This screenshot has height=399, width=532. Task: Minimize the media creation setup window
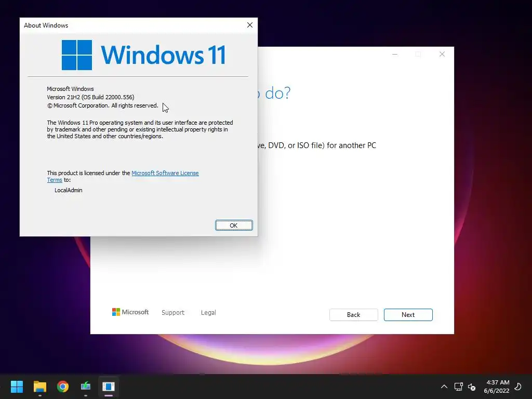click(395, 54)
